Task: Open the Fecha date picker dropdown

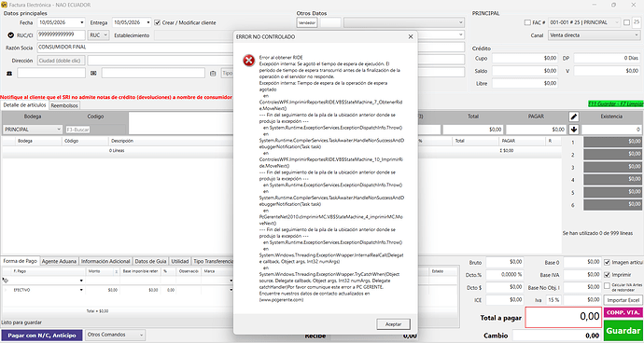Action: 82,22
